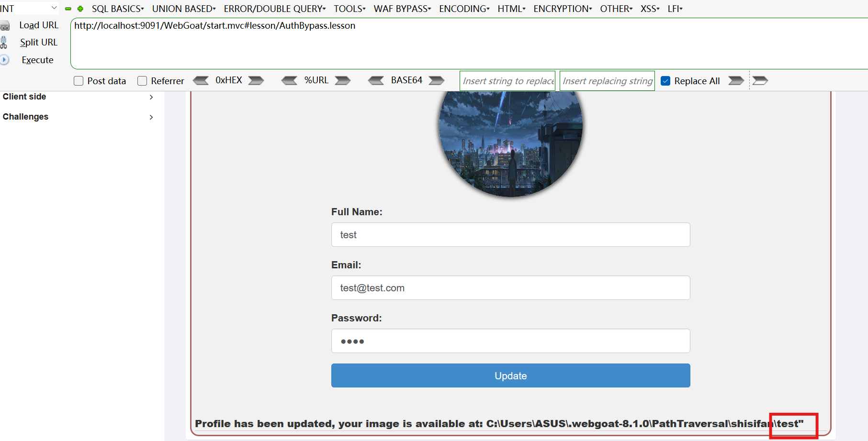868x441 pixels.
Task: Click the Load URL icon
Action: 5,26
